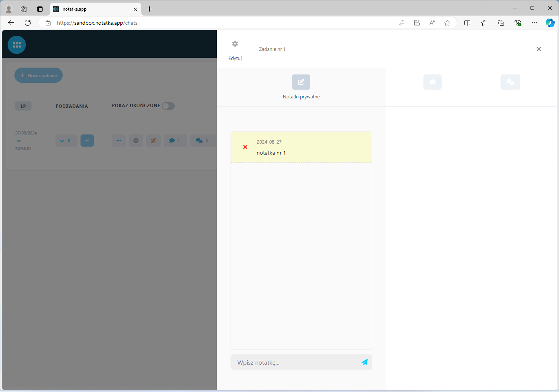Switch to the single speech bubble comments tab
559x392 pixels.
click(432, 82)
